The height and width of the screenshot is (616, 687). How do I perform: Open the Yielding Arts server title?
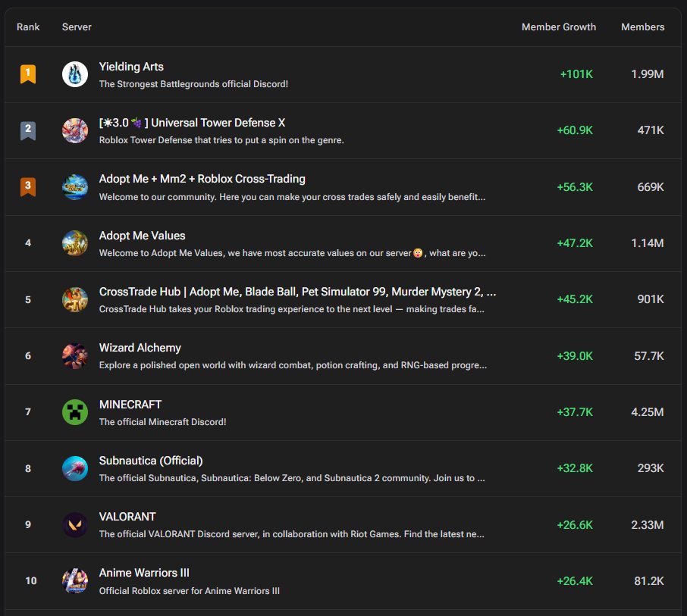(x=131, y=67)
